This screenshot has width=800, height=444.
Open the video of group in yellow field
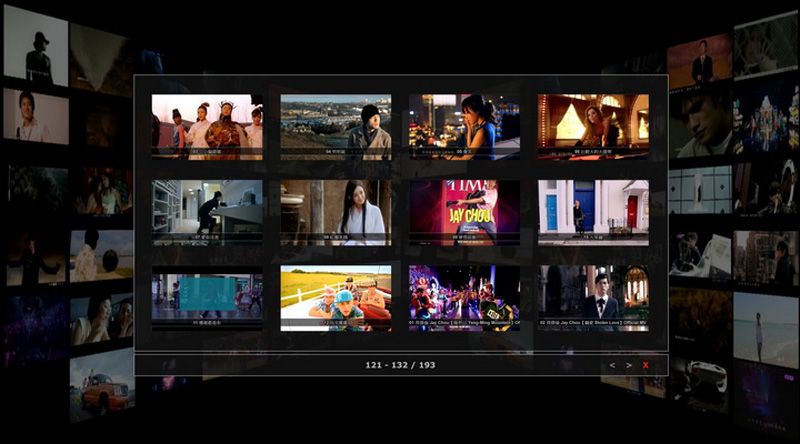[335, 297]
